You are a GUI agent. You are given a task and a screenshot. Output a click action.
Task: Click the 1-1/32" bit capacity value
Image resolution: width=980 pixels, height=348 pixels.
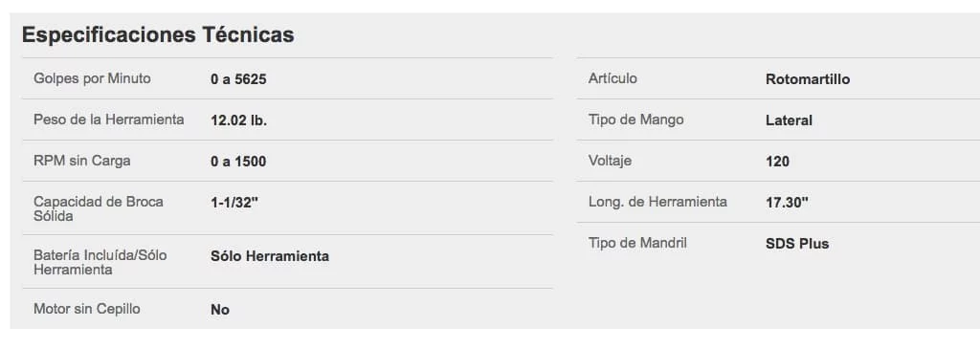(x=234, y=203)
